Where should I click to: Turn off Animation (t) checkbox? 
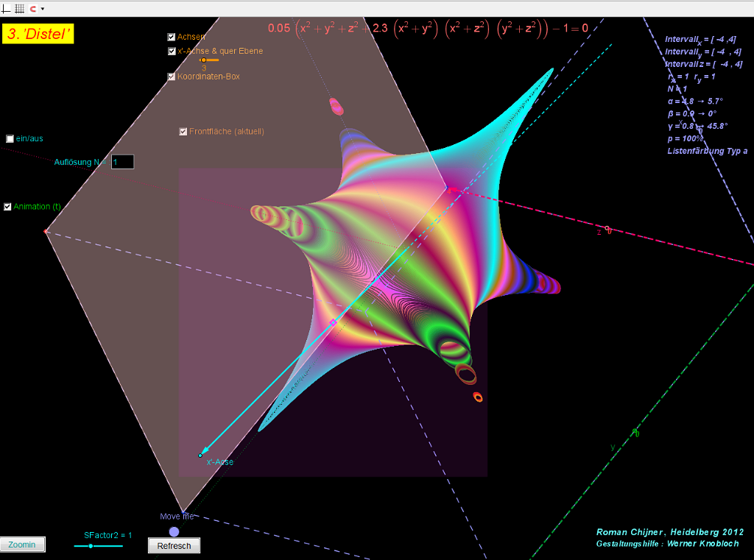tap(7, 207)
